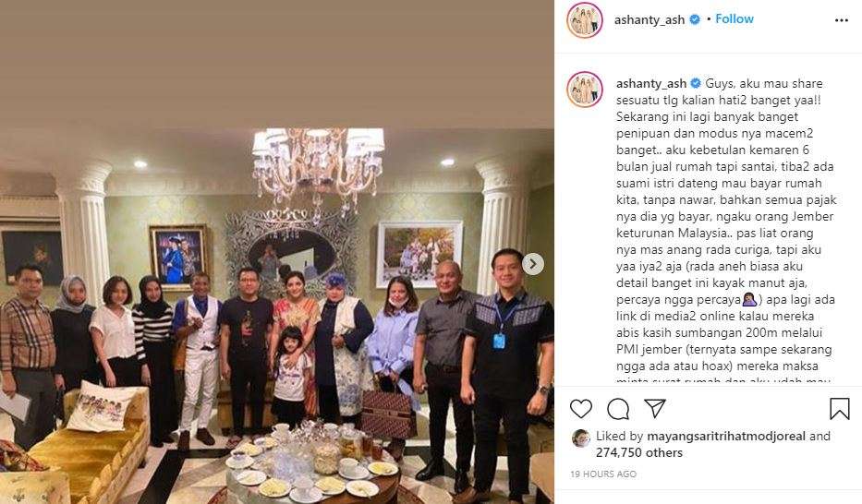The width and height of the screenshot is (862, 504).
Task: Open ashanty_ash username in the caption
Action: [x=651, y=83]
